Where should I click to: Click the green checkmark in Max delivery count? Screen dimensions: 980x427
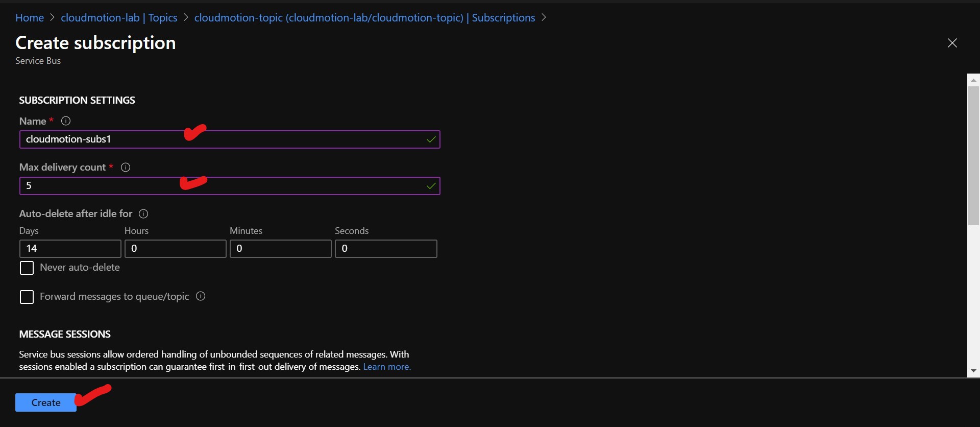[x=431, y=186]
